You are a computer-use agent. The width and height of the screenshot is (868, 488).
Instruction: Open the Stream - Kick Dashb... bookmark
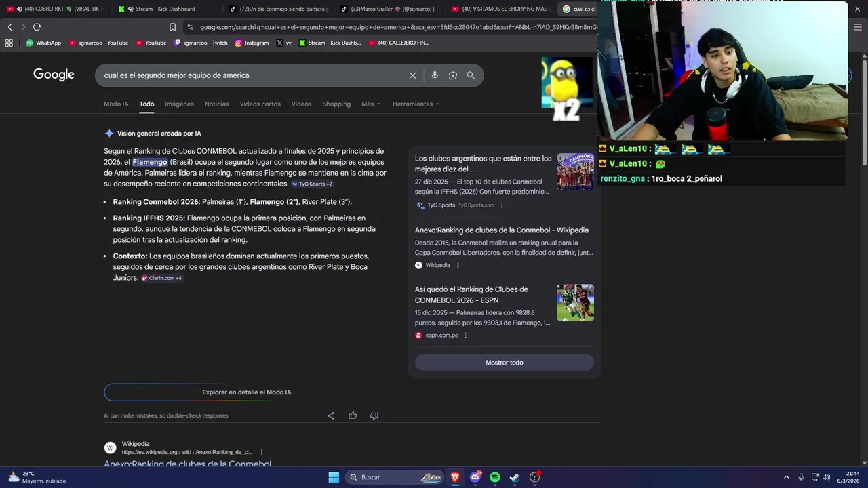coord(330,43)
